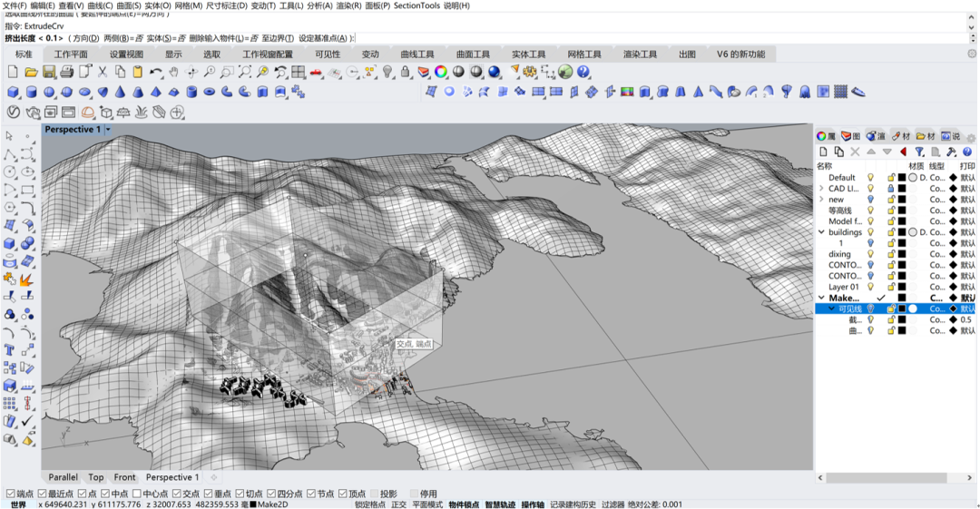This screenshot has width=980, height=509.
Task: Collapse the buildings layer
Action: (x=821, y=232)
